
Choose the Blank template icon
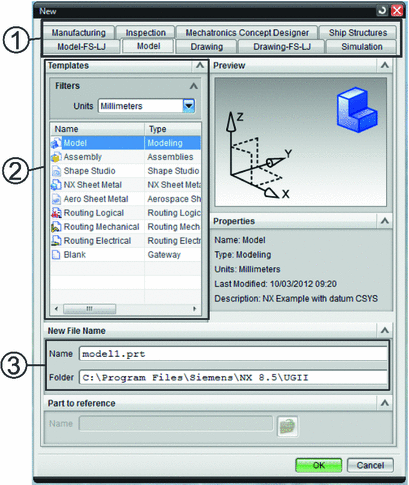(x=56, y=255)
